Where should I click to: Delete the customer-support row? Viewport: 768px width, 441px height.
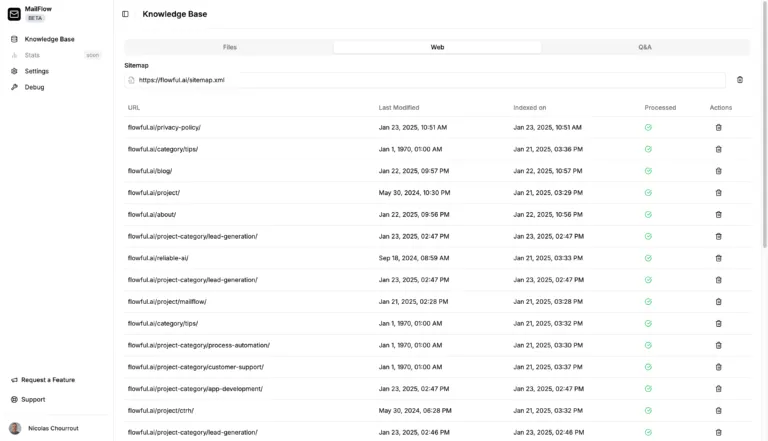(x=718, y=367)
